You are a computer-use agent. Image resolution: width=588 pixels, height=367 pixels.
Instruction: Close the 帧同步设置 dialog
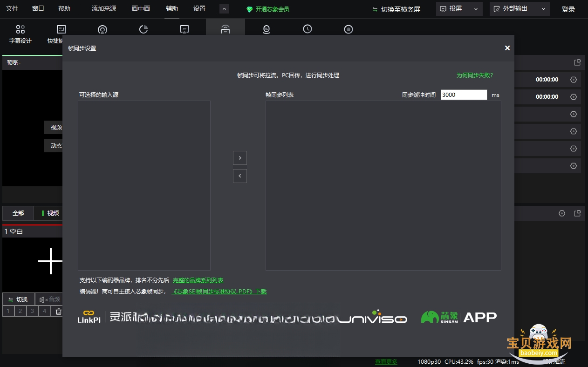(507, 48)
